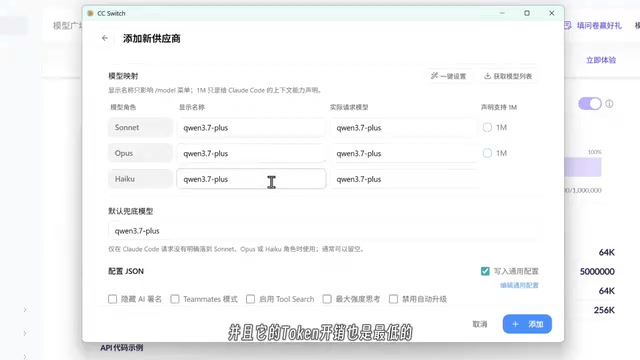
Task: Edit the Opus actual request model field
Action: pos(403,153)
